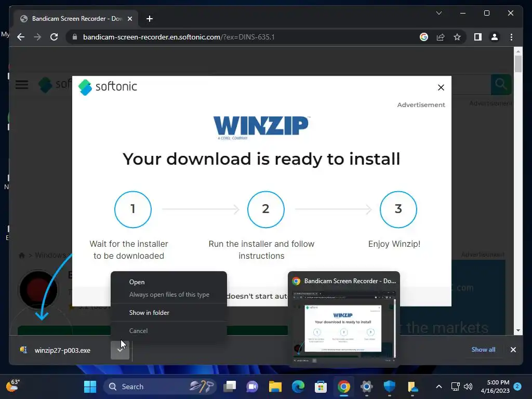This screenshot has width=532, height=399.
Task: Show hidden system tray icons
Action: pos(438,387)
